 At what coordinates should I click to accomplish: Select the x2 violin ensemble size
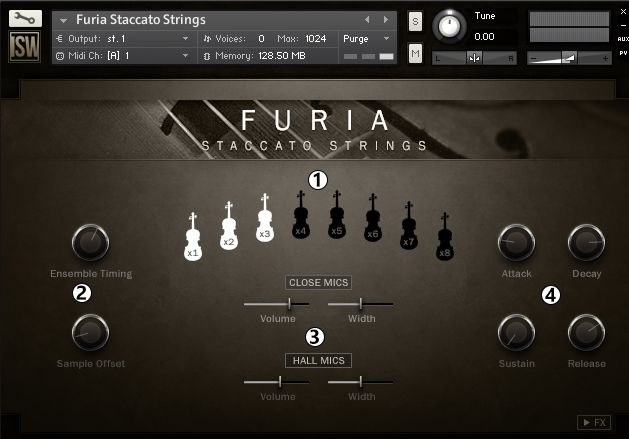[229, 226]
